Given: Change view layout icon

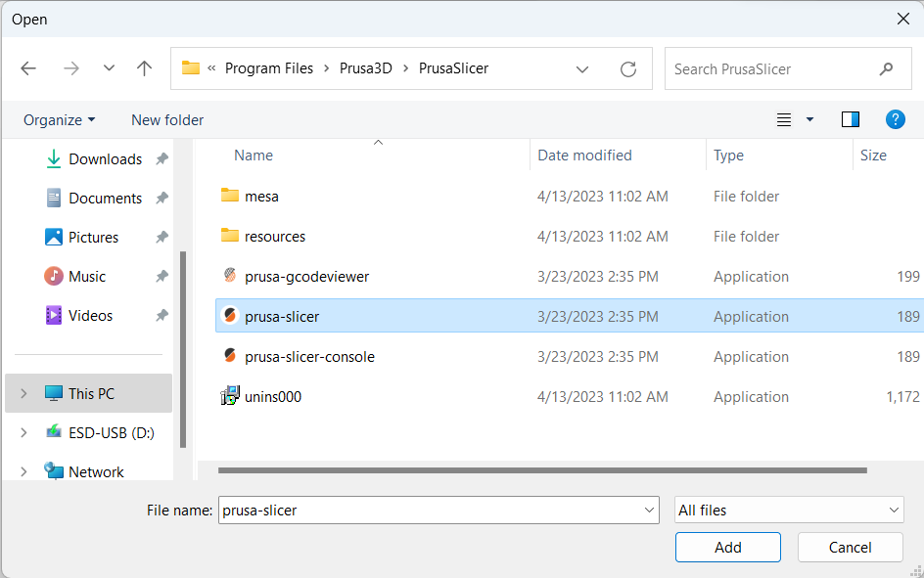Looking at the screenshot, I should [784, 120].
